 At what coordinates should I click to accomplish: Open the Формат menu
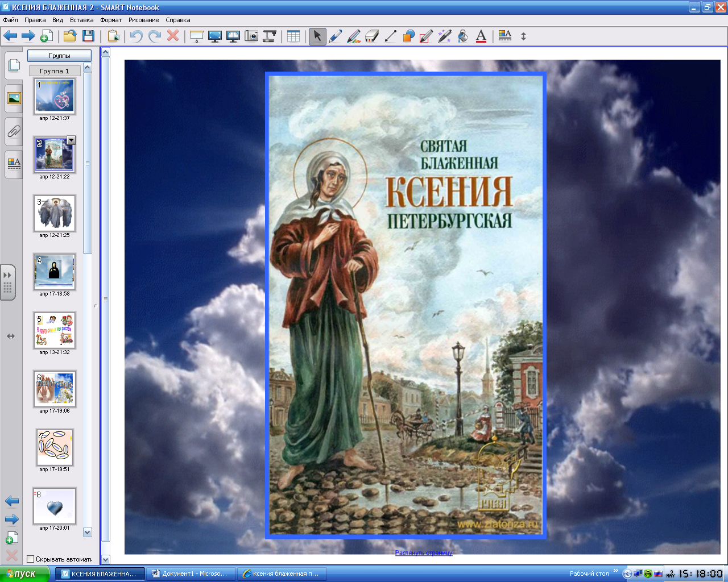pyautogui.click(x=111, y=20)
